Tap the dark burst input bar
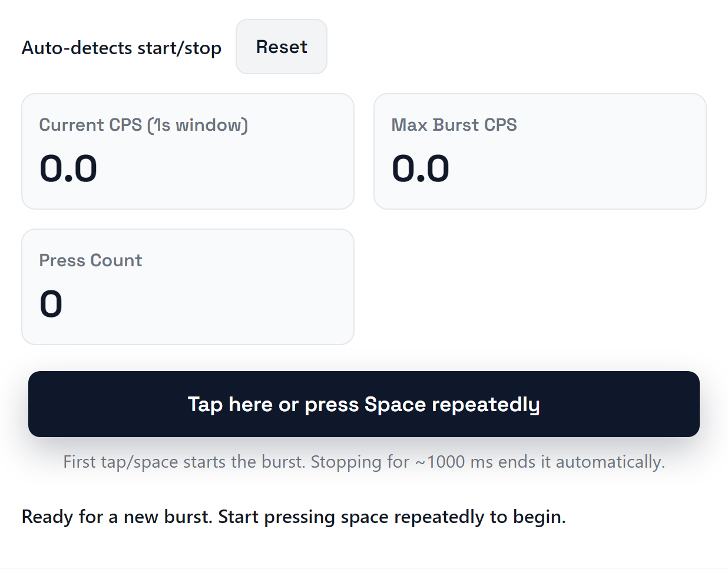 (x=363, y=404)
